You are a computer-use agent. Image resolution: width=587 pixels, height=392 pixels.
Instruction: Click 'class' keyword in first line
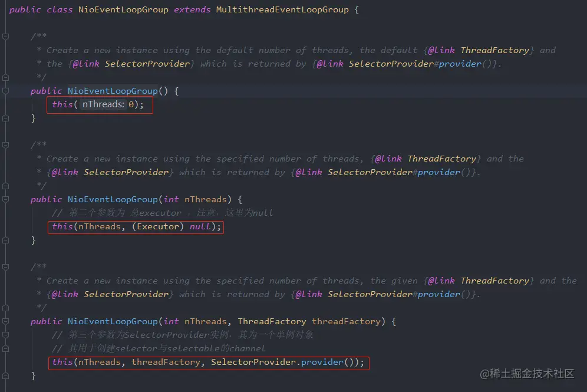59,10
